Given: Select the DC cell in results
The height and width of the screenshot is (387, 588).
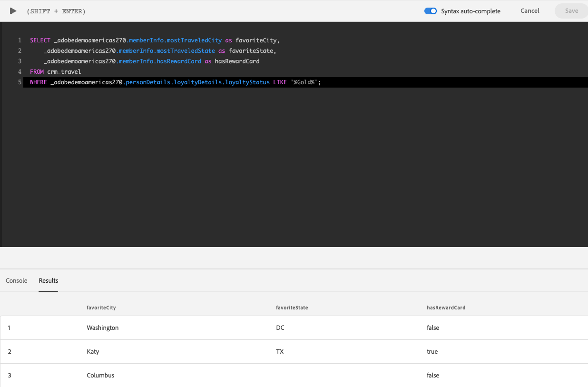Looking at the screenshot, I should [x=280, y=327].
